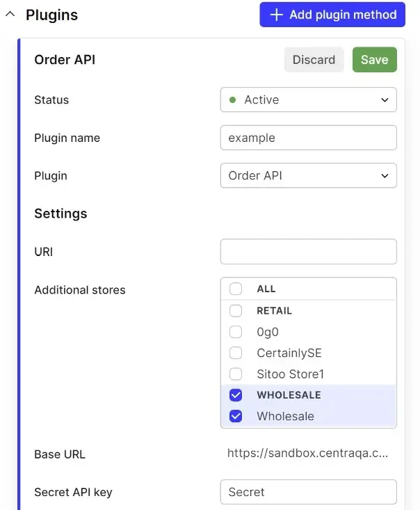This screenshot has height=510, width=420.
Task: Enable the 0g0 store checkbox
Action: coord(236,332)
